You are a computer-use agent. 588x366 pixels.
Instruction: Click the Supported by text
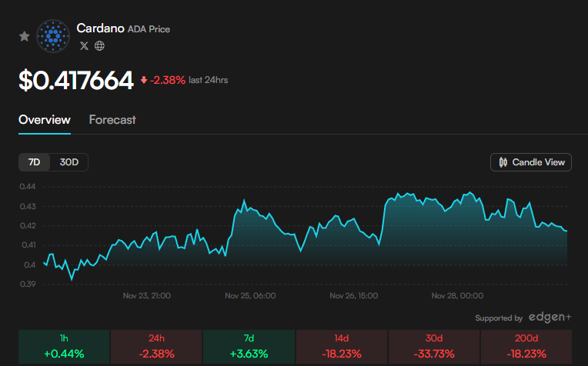click(x=499, y=318)
